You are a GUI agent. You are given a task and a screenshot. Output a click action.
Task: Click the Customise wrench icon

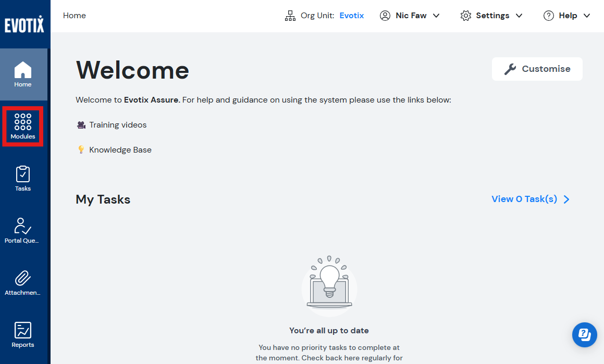tap(510, 69)
